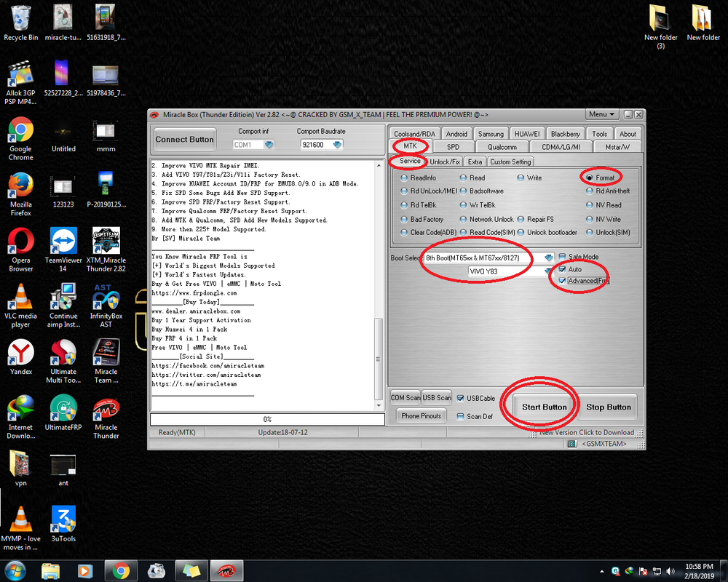Click the system clock showing 10:58 PM
Screen dimensions: 728x582
(x=699, y=571)
